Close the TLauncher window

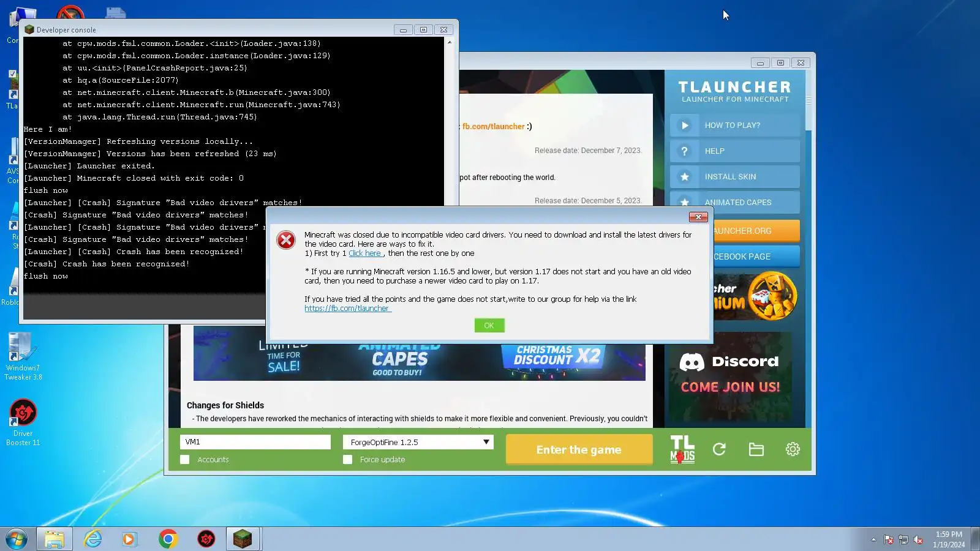coord(801,62)
